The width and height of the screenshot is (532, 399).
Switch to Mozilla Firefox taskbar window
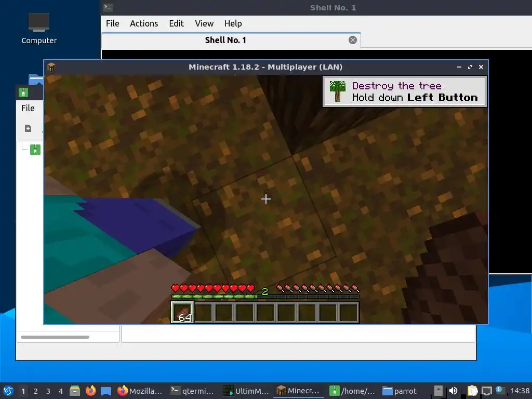click(140, 391)
